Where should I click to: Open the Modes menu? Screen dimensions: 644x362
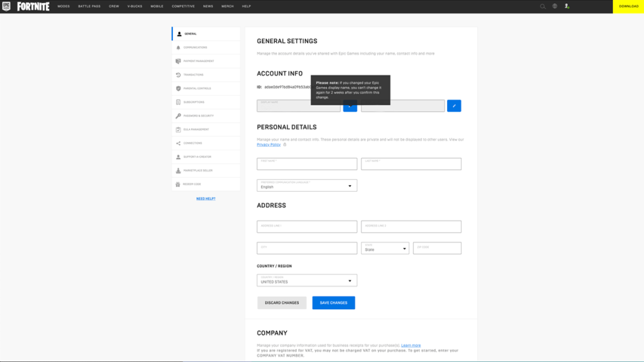click(x=64, y=6)
